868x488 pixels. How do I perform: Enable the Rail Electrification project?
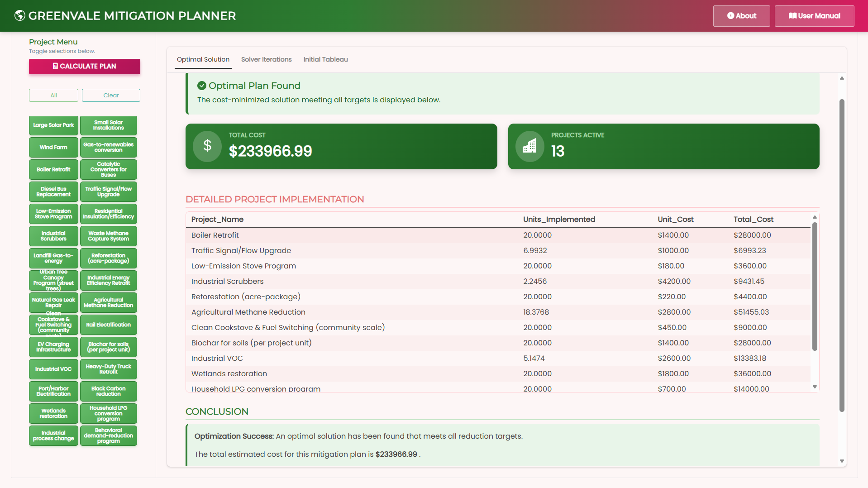pos(108,325)
